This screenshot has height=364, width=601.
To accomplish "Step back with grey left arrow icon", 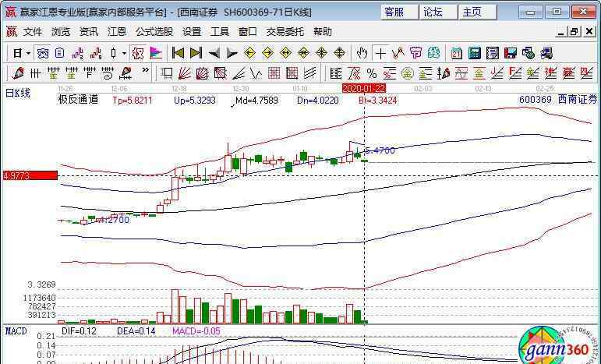I will 214,53.
